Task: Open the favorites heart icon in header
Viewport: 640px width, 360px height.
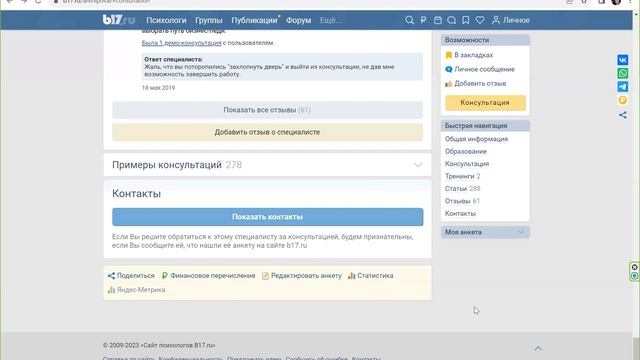Action: point(480,20)
